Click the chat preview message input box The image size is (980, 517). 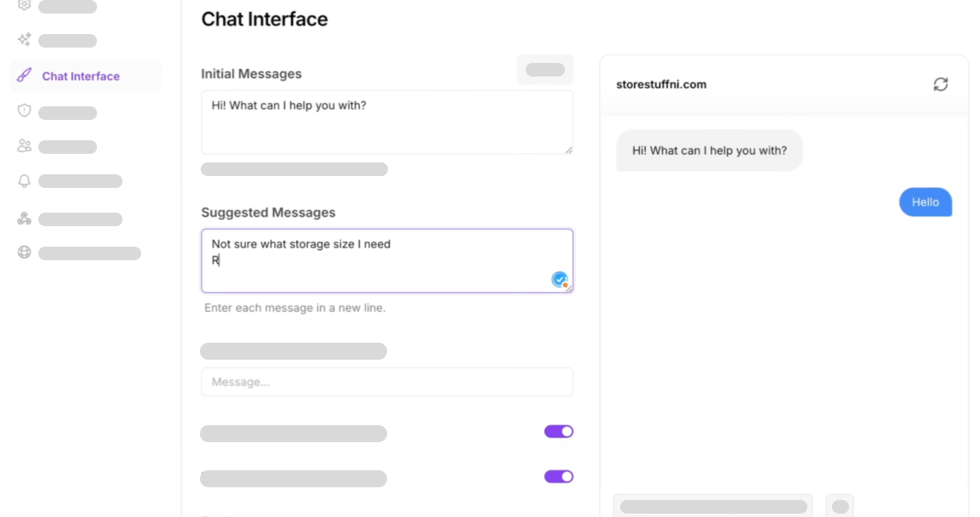click(713, 506)
